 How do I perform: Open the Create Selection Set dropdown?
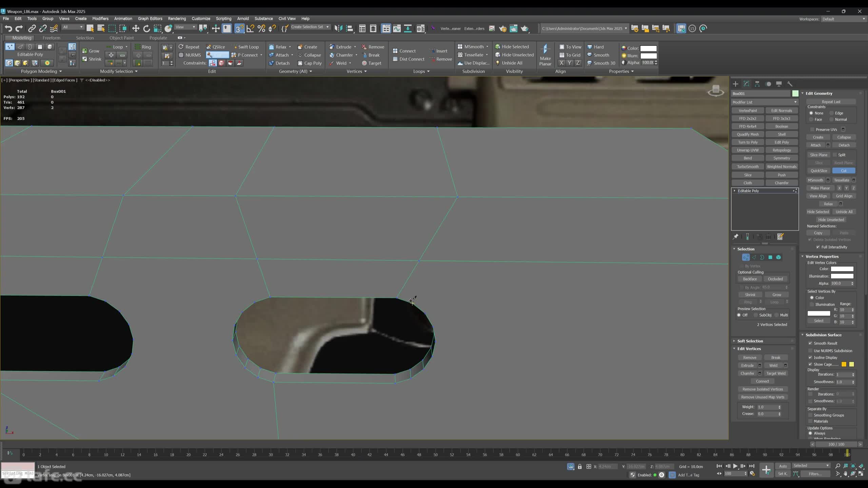(x=310, y=27)
